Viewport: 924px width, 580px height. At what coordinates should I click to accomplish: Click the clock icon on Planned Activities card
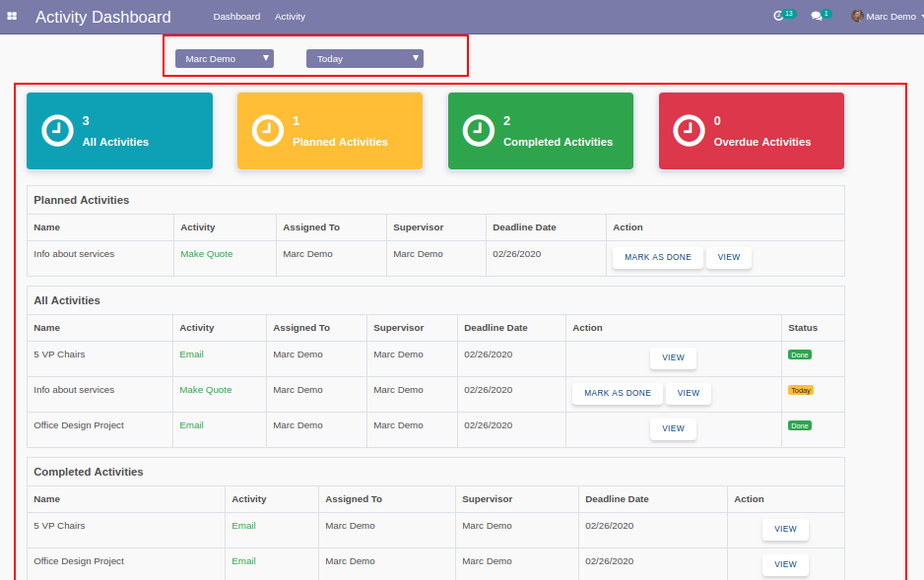point(268,130)
